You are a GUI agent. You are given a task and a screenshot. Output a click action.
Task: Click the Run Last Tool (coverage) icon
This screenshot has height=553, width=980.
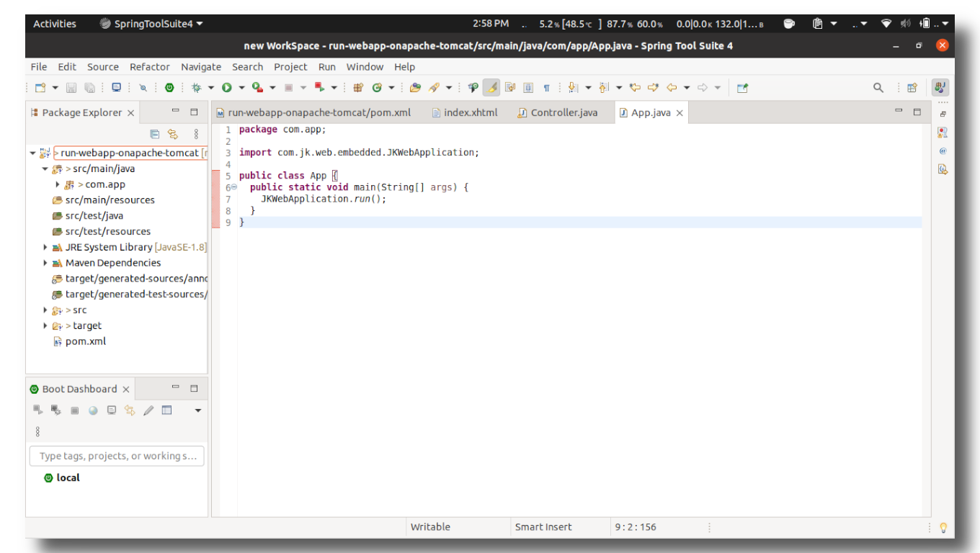click(x=257, y=88)
